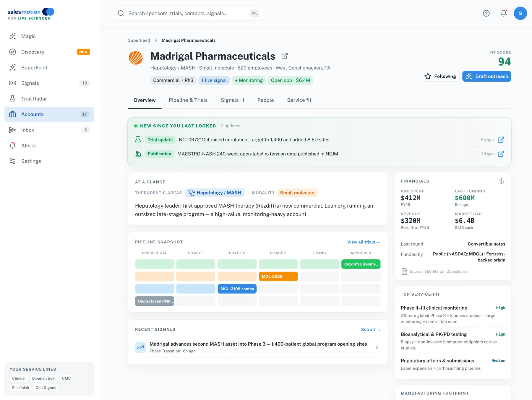
Task: Click the Monitoring status badge
Action: tap(249, 80)
